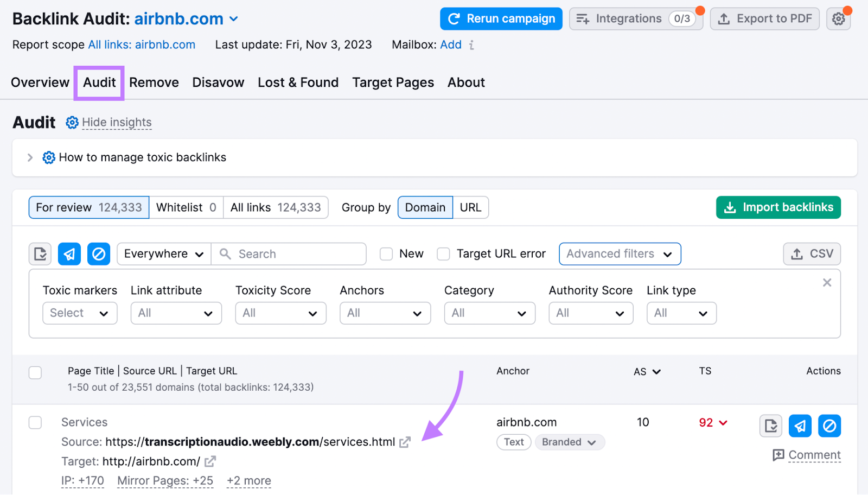Send the toolbar selection to the Remove list
The height and width of the screenshot is (495, 868).
point(69,253)
